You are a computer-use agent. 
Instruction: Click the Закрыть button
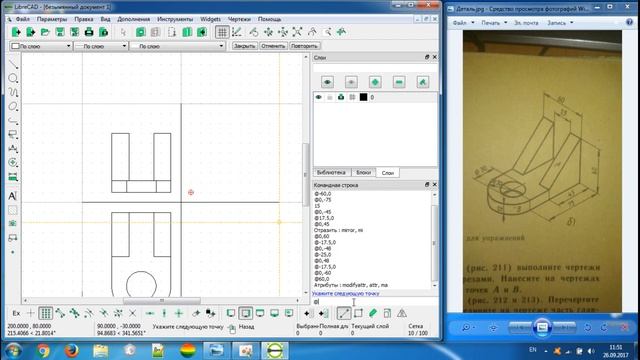(244, 46)
